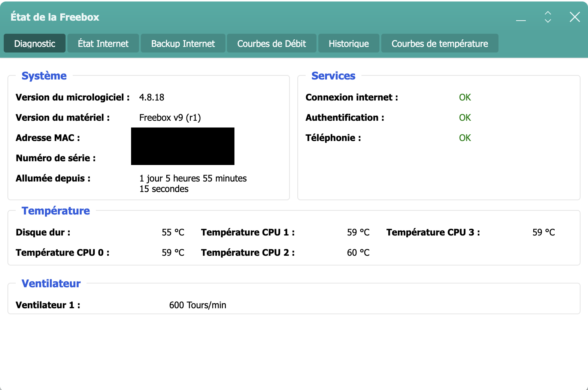Click the Version du matériel label
The height and width of the screenshot is (390, 588).
click(x=63, y=118)
